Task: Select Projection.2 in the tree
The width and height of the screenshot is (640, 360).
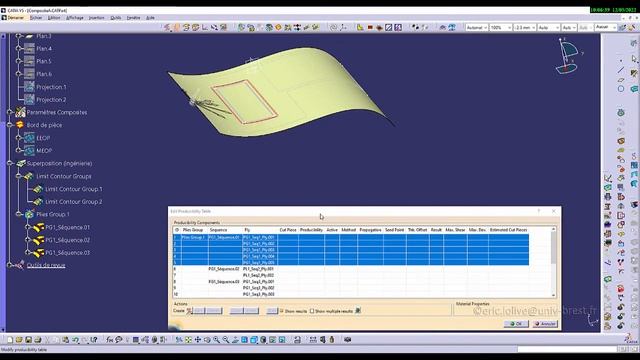Action: [51, 100]
